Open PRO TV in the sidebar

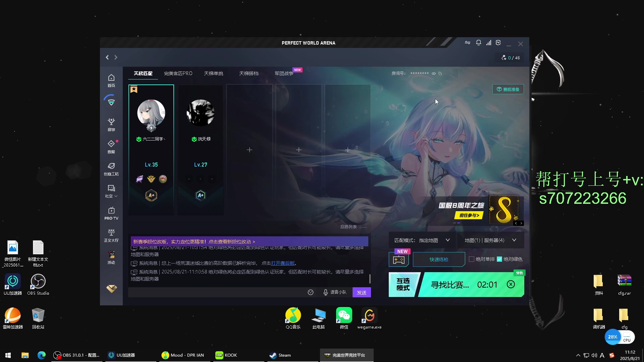tap(111, 213)
